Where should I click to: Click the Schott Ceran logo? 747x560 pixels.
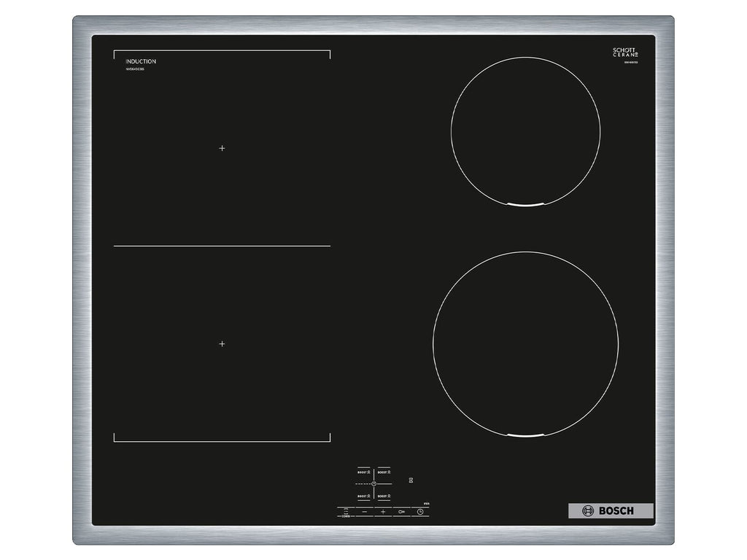tap(624, 52)
